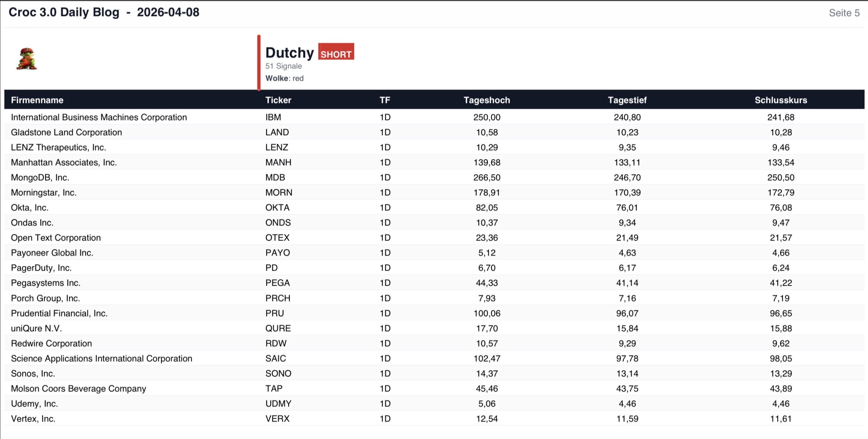Image resolution: width=868 pixels, height=439 pixels.
Task: Click the MongoDB, Inc. company name
Action: pyautogui.click(x=40, y=178)
